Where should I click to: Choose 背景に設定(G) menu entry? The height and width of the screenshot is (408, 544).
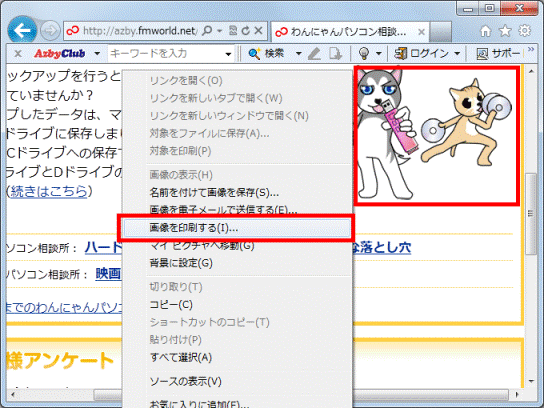point(181,263)
